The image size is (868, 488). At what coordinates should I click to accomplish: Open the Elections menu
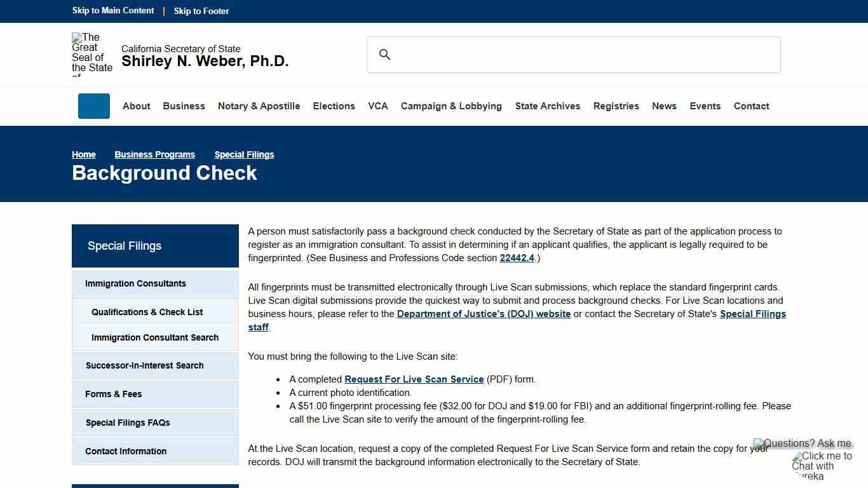click(x=334, y=106)
